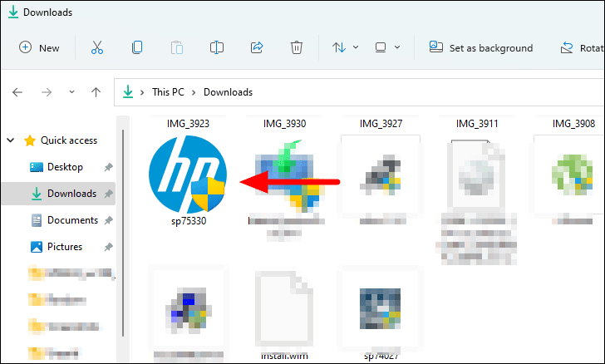
Task: Select the sp74027 file icon
Action: (x=381, y=309)
